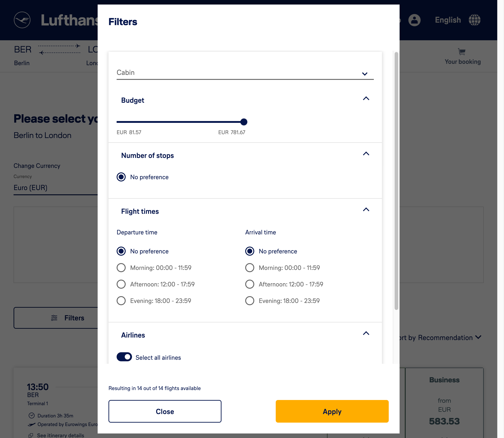Switch language via English menu item
Viewport: 504px width, 438px height.
(x=447, y=20)
